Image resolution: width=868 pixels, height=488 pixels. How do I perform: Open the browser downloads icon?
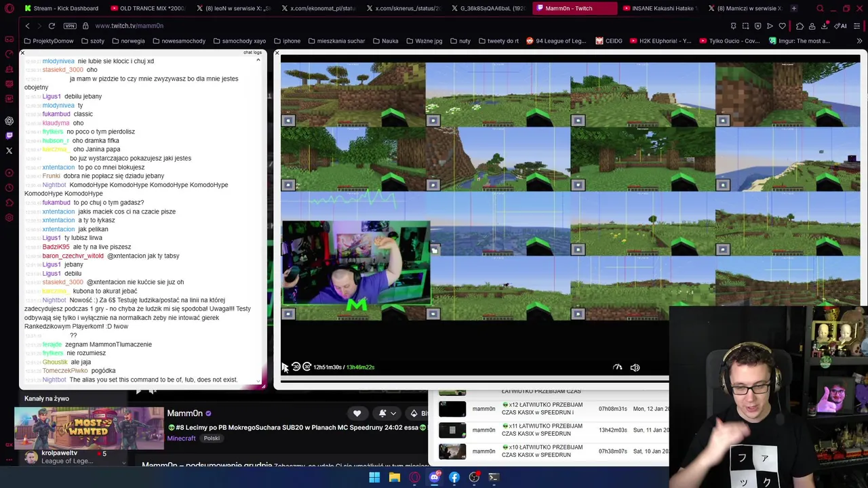[x=825, y=26]
